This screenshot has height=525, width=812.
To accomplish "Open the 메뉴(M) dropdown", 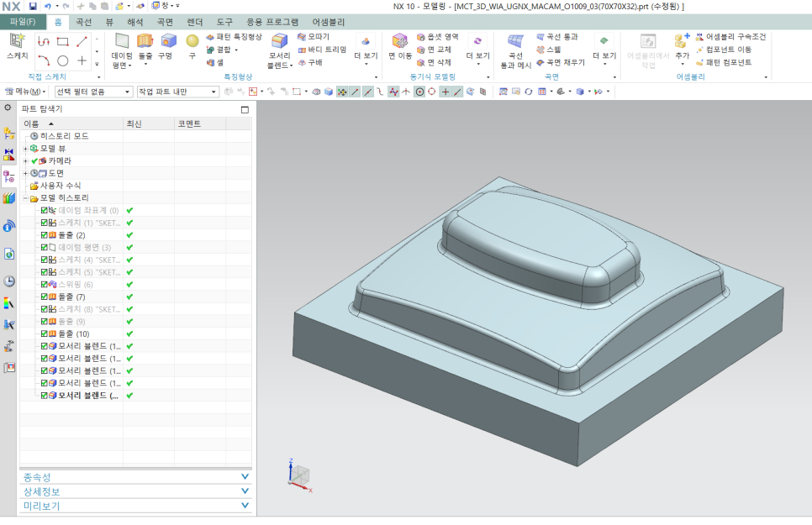I will click(x=26, y=92).
